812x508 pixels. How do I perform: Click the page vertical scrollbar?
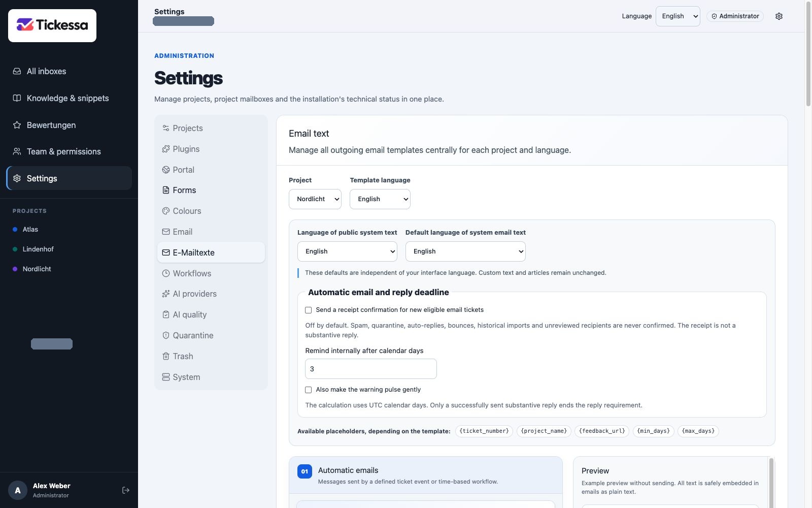click(x=808, y=53)
